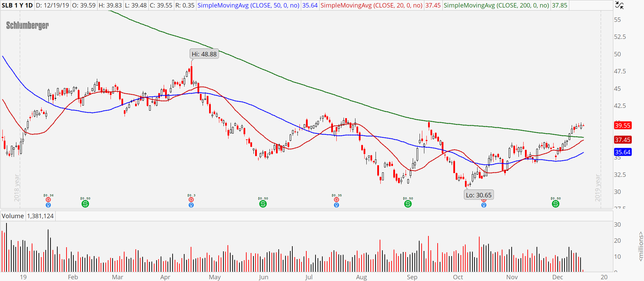Click the 42.5 price axis label
644x281 pixels.
[x=620, y=106]
